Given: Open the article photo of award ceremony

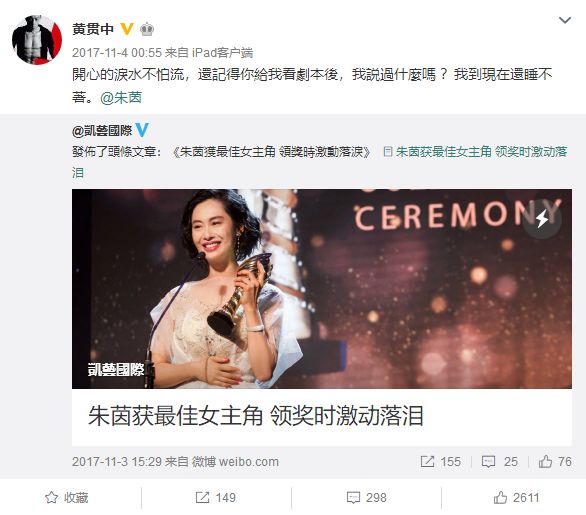Looking at the screenshot, I should point(322,289).
